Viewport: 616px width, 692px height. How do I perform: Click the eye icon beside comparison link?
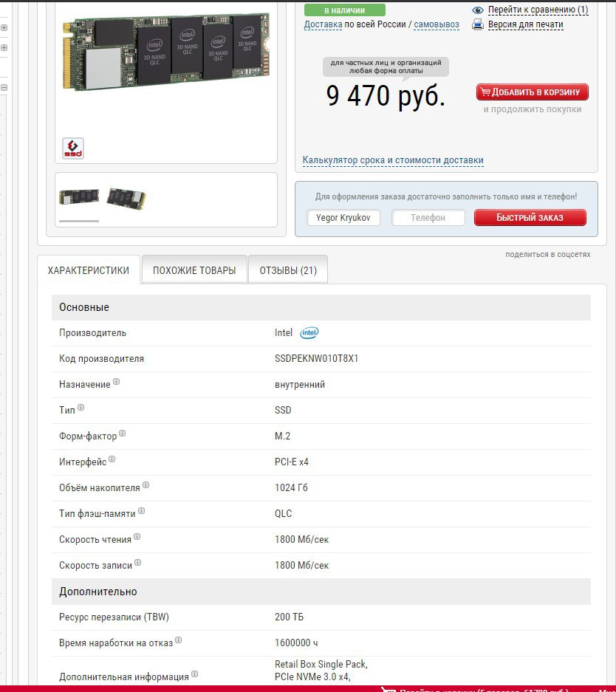click(477, 10)
